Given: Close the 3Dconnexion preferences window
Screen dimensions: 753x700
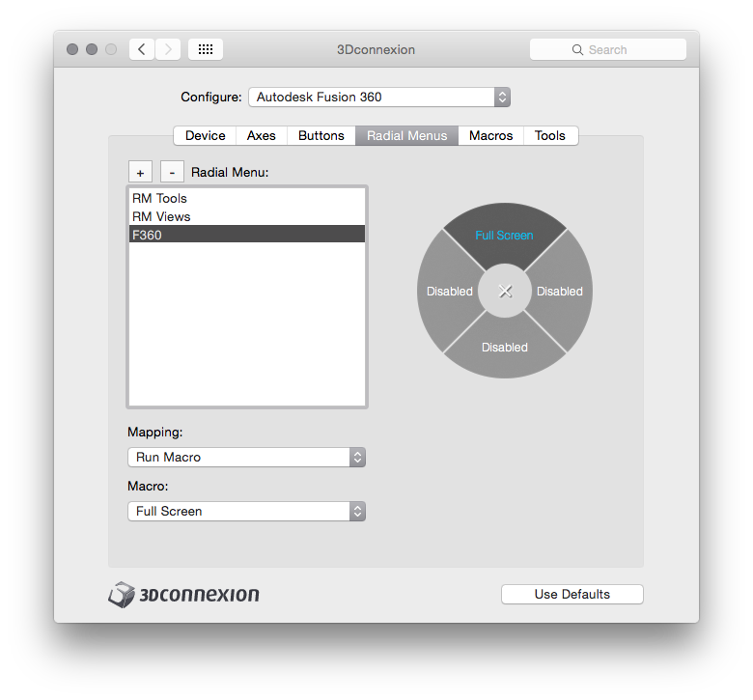Looking at the screenshot, I should point(72,49).
